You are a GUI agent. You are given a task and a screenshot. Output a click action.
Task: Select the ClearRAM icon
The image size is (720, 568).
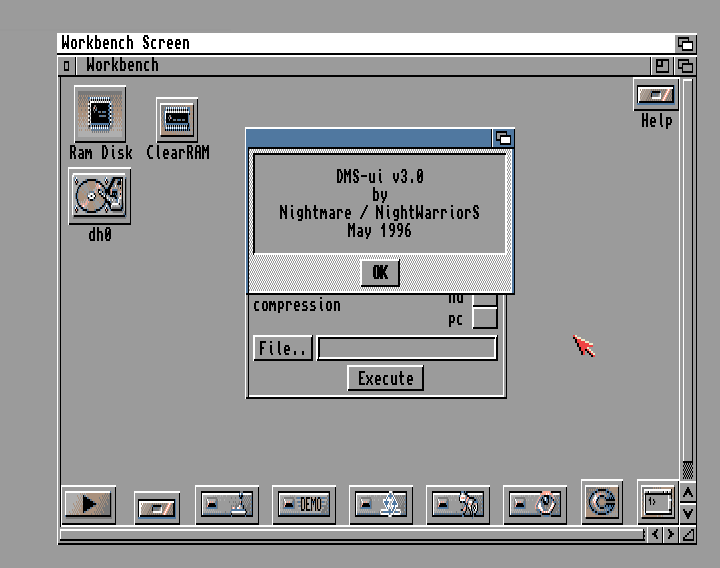(176, 121)
